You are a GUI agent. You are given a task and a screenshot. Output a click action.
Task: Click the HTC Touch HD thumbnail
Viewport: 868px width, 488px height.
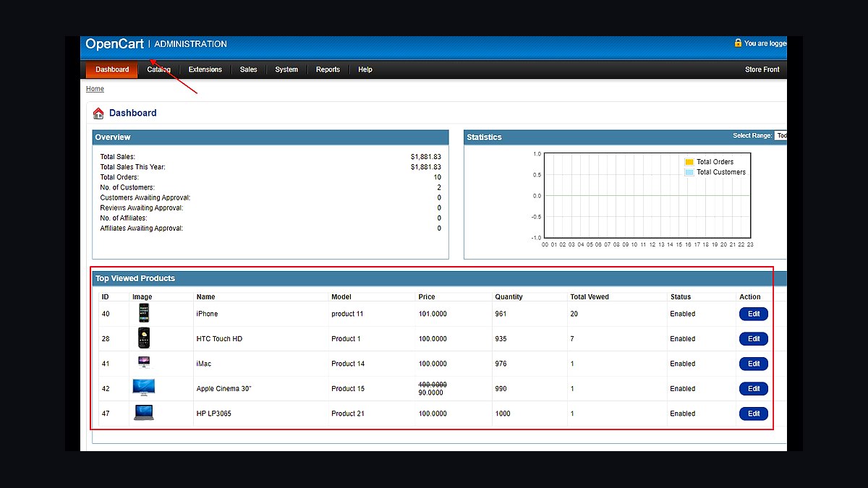pyautogui.click(x=144, y=338)
